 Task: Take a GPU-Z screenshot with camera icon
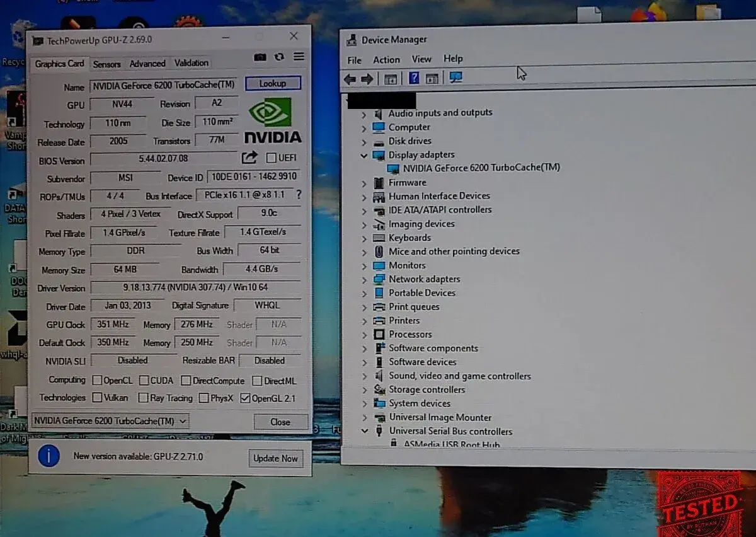click(x=260, y=57)
